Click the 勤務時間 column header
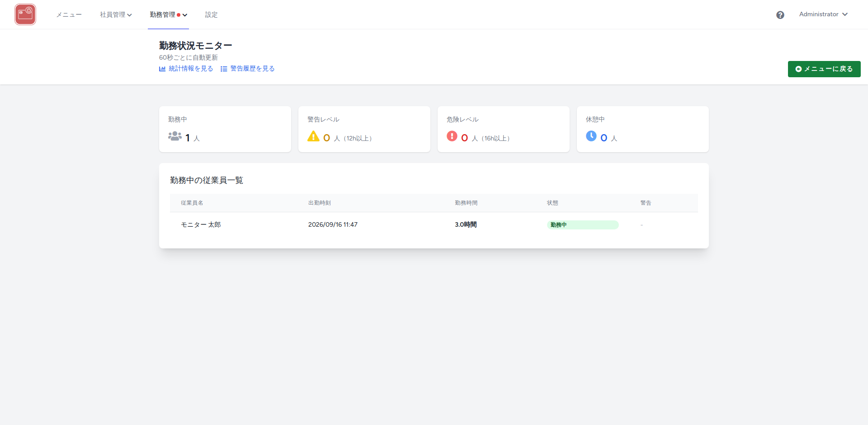The width and height of the screenshot is (868, 425). tap(466, 203)
